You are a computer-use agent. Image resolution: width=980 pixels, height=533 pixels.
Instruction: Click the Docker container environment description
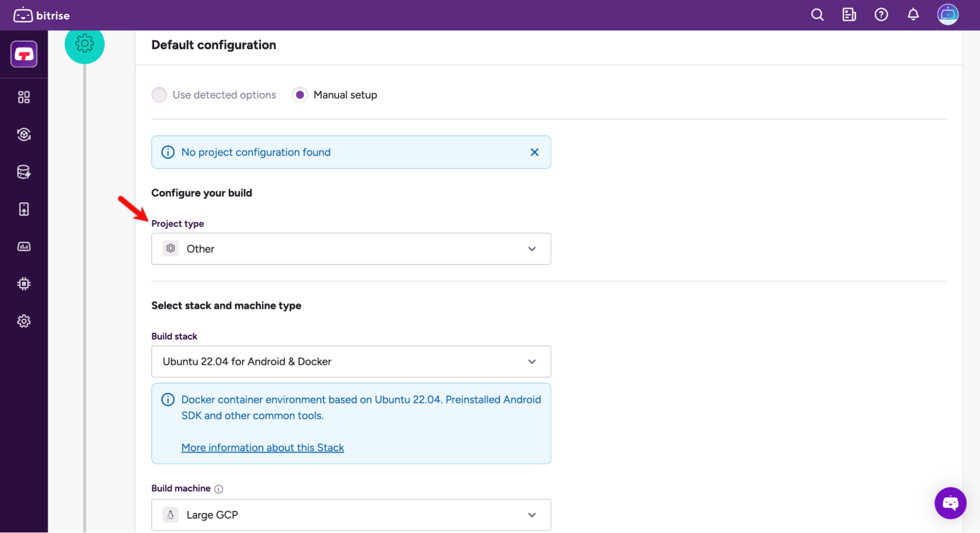click(x=361, y=407)
